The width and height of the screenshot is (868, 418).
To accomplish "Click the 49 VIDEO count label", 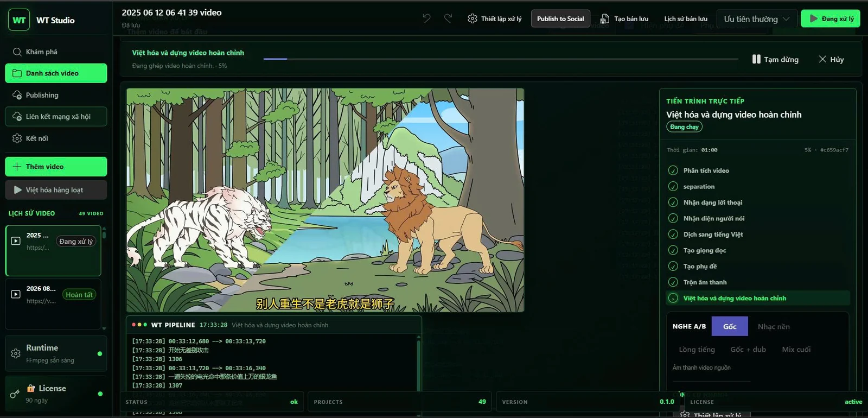I will click(x=91, y=213).
